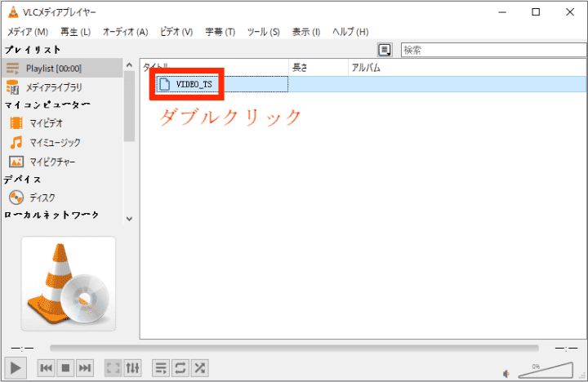The height and width of the screenshot is (382, 588).
Task: Click the VLC cone title bar icon
Action: (x=13, y=12)
